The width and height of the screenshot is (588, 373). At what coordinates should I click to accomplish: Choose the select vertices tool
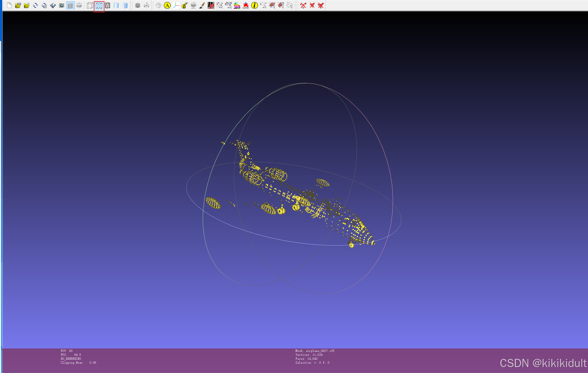pyautogui.click(x=263, y=5)
